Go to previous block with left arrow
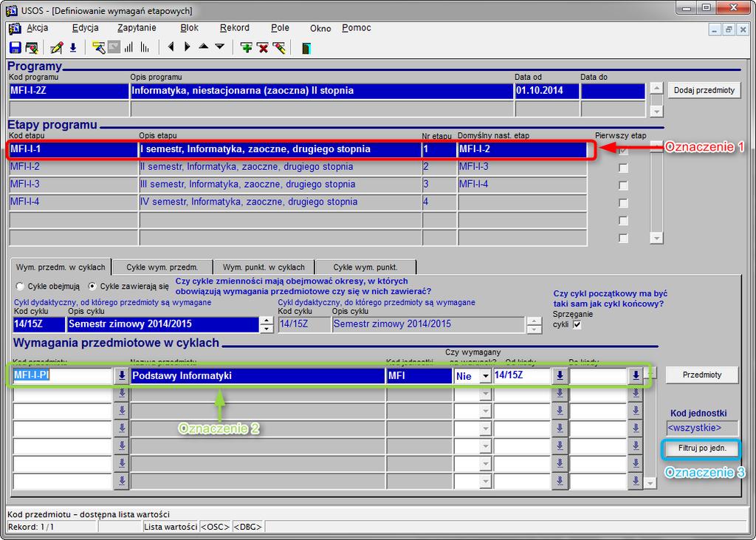 [171, 47]
